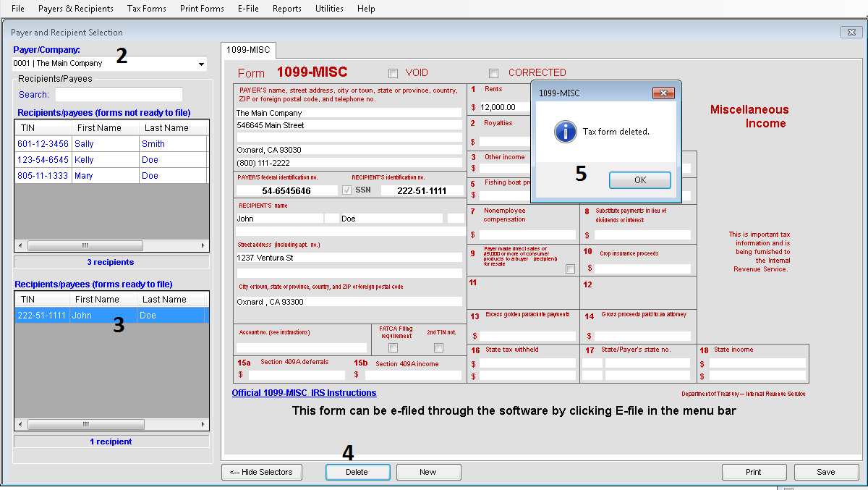Viewport: 868px width, 490px height.
Task: Click payer phone (800) 111-2222 field
Action: [349, 163]
